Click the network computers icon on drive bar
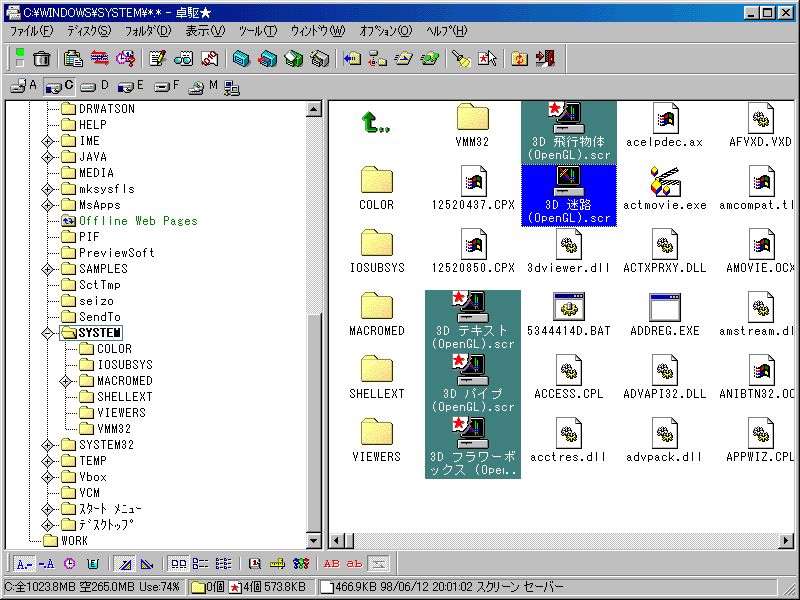This screenshot has height=600, width=800. (232, 88)
